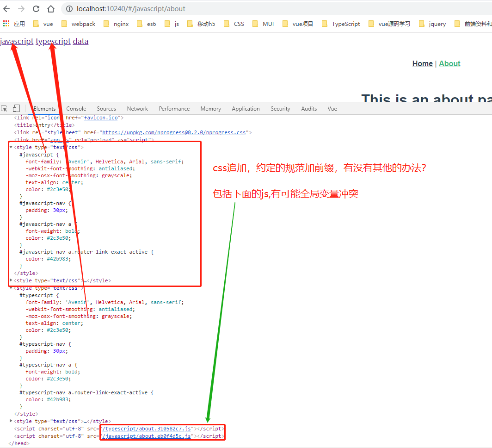The height and width of the screenshot is (448, 492).
Task: Open the vue项目 bookmark folder
Action: tap(298, 24)
